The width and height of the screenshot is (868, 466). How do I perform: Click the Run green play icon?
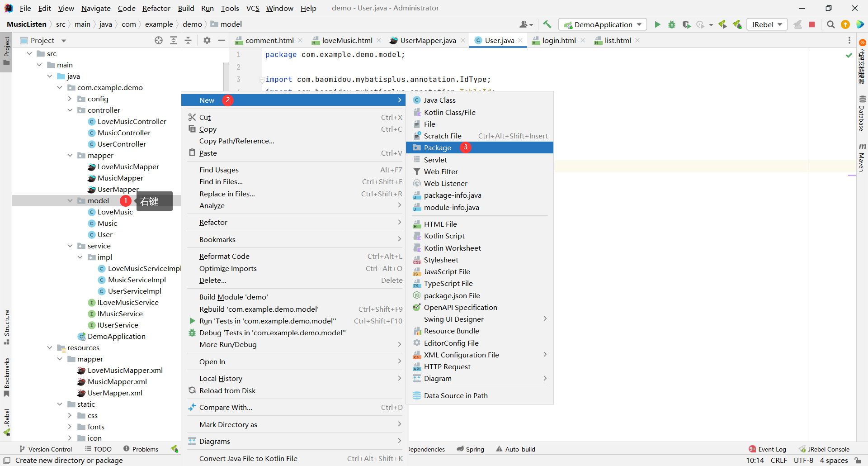pyautogui.click(x=657, y=24)
